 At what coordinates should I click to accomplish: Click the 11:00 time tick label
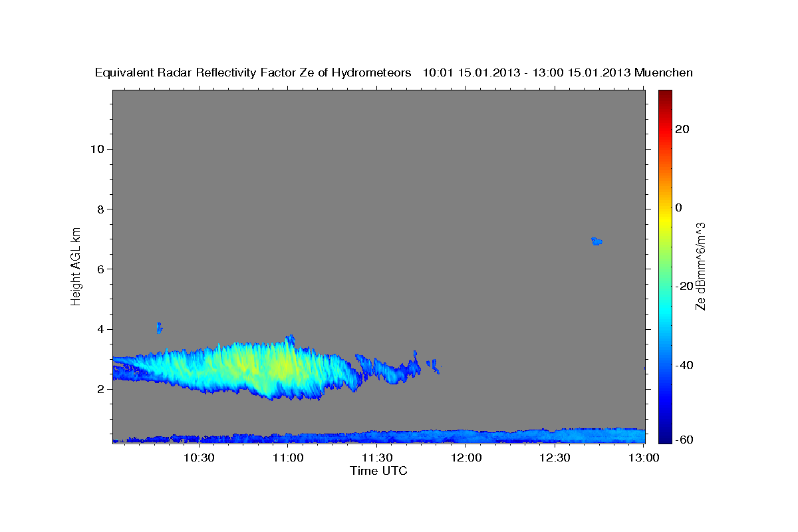click(288, 458)
